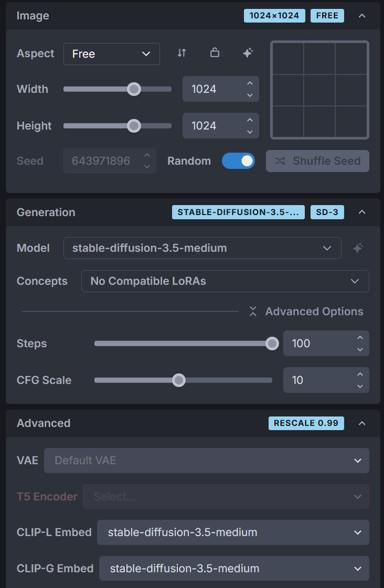Decrement the Height value stepper
Viewport: 384px width, 588px height.
[250, 132]
